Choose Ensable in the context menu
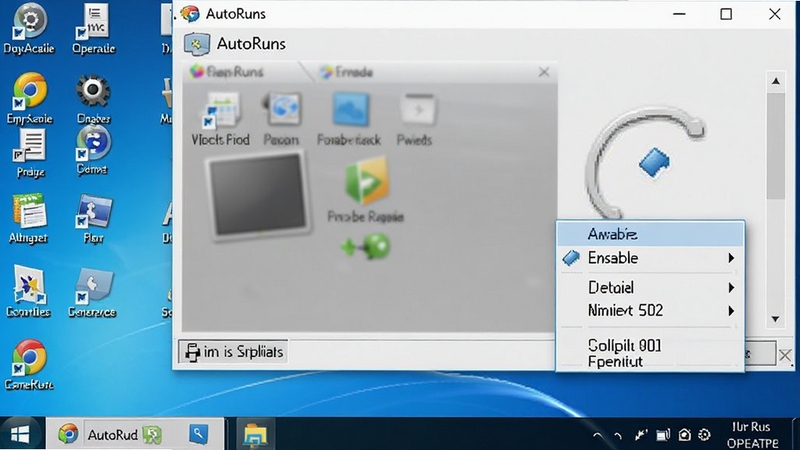Viewport: 800px width, 450px height. (650, 258)
